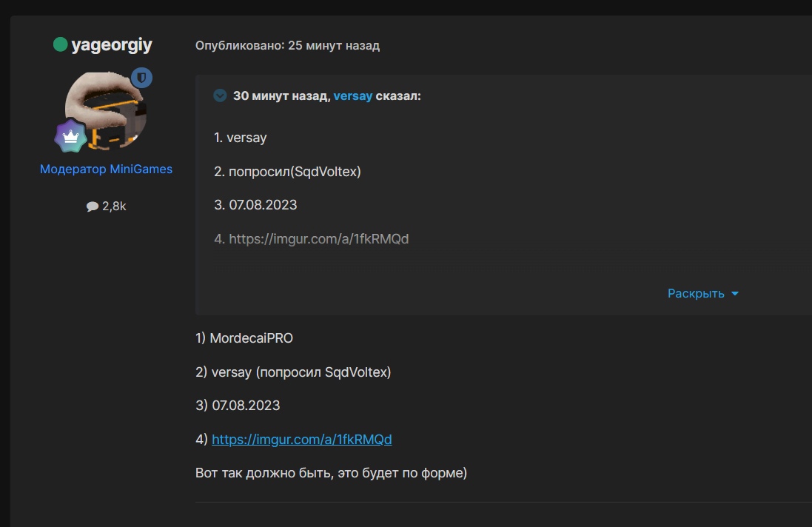This screenshot has height=527, width=812.
Task: Click the "3) 07.08.2023" date in the reply
Action: 238,406
